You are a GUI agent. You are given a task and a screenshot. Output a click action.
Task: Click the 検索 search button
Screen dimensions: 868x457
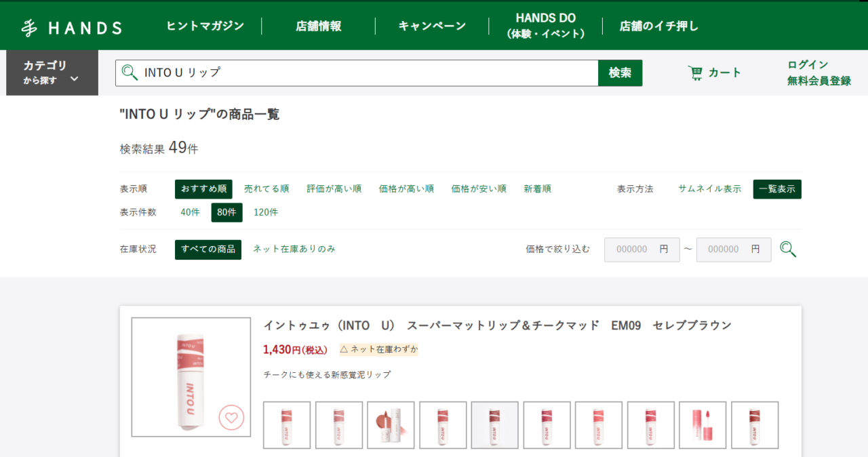(620, 73)
